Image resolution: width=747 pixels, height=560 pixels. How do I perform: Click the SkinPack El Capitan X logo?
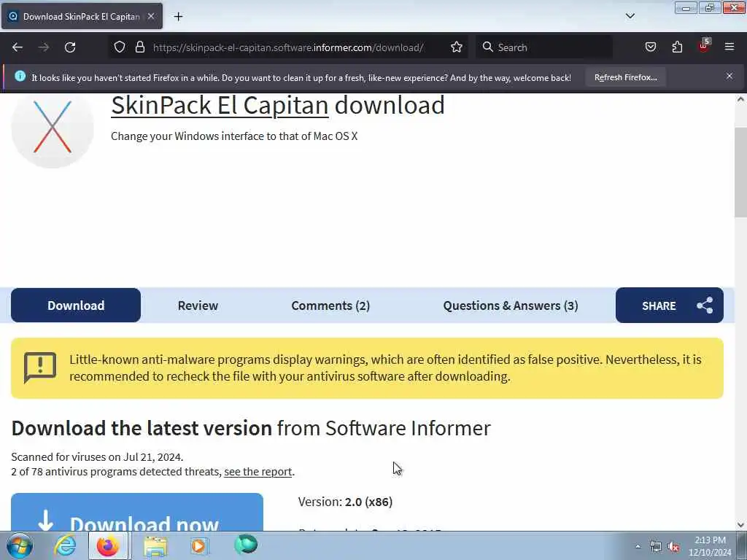pyautogui.click(x=53, y=128)
